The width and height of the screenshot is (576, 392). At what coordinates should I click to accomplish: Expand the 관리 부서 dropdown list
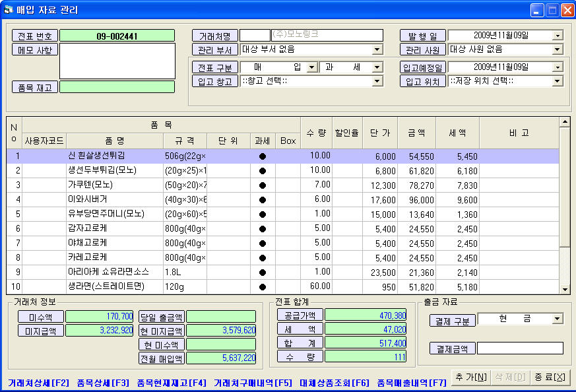[x=377, y=49]
